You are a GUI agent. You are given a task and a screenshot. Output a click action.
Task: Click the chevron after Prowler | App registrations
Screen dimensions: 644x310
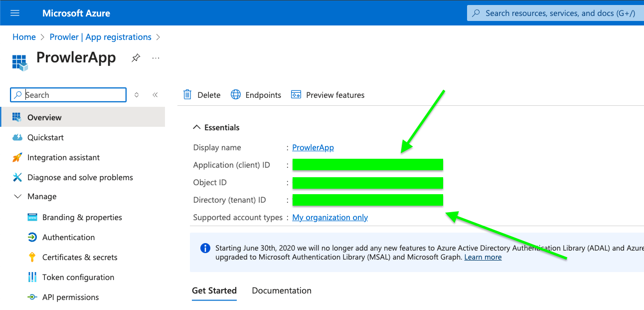click(159, 37)
